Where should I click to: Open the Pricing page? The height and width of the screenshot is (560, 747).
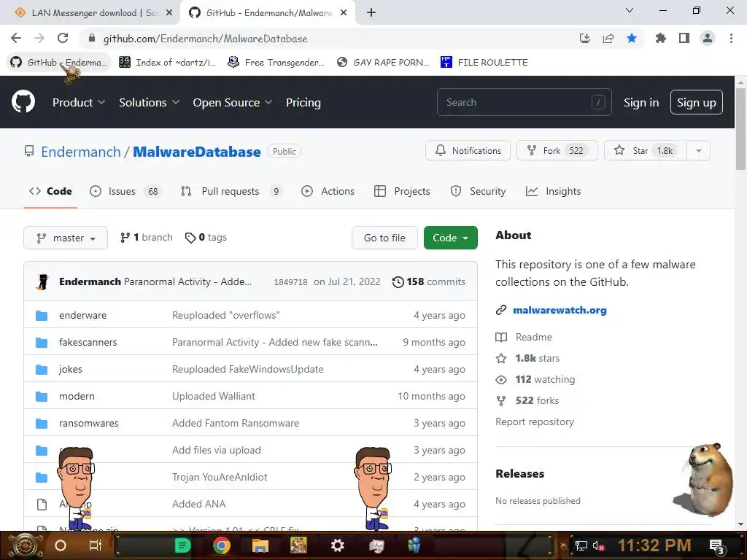pos(303,102)
